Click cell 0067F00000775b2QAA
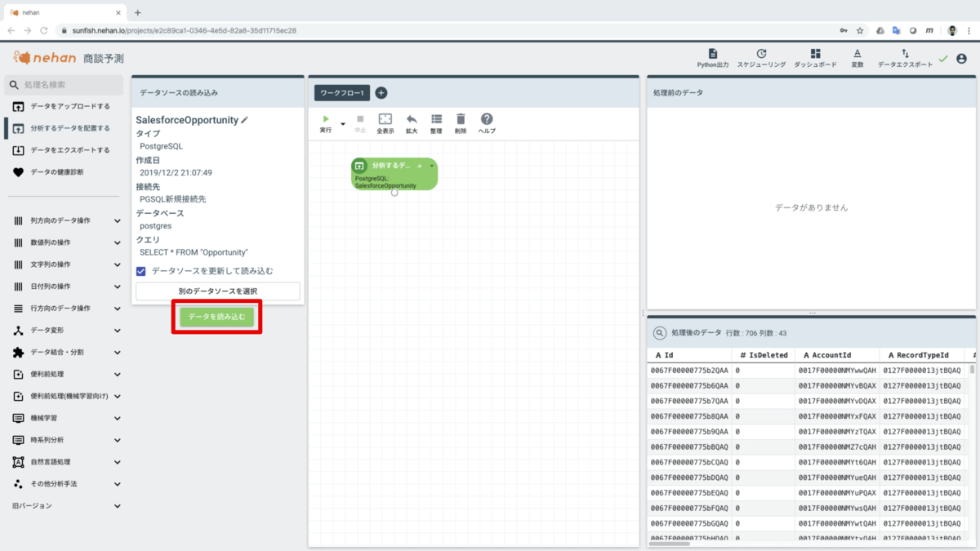This screenshot has height=551, width=980. 689,371
